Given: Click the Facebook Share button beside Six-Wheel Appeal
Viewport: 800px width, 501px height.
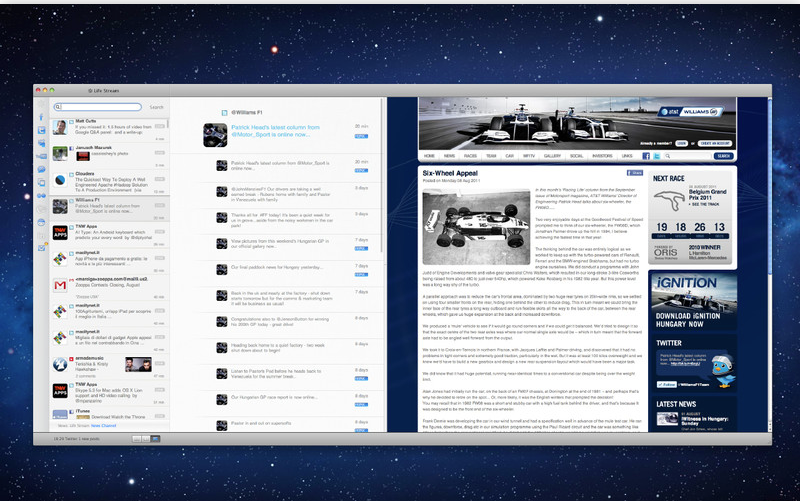Looking at the screenshot, I should pos(635,173).
